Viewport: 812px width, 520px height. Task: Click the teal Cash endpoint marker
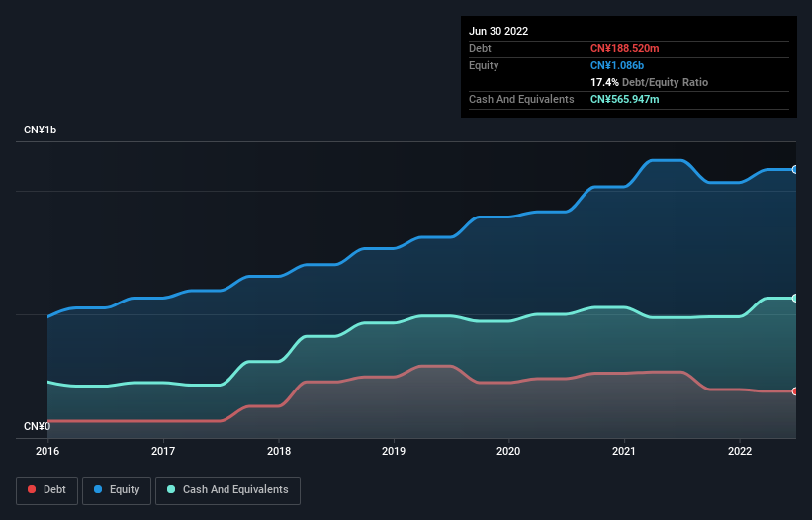tap(795, 298)
